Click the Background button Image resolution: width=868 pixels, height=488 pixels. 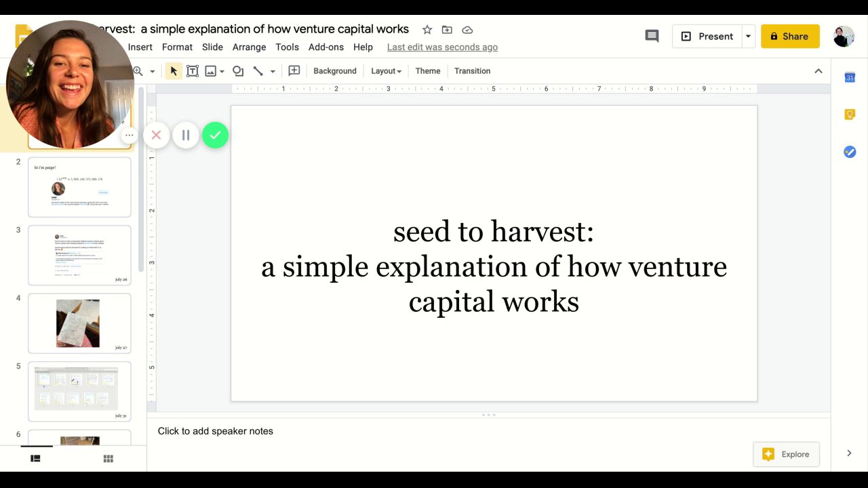(335, 70)
